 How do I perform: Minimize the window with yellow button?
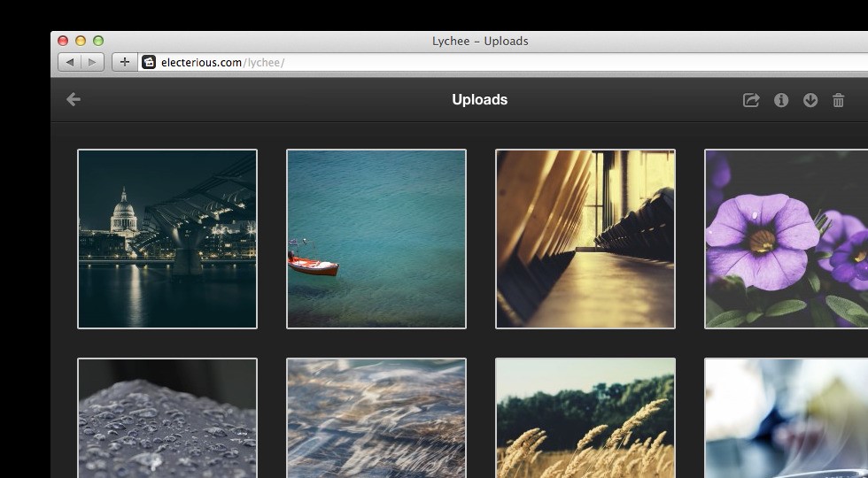(x=81, y=41)
